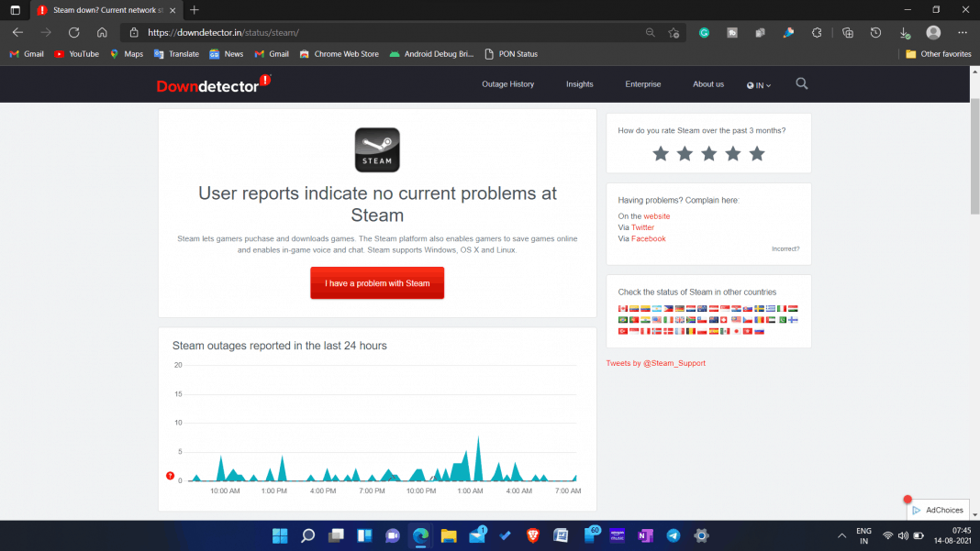Click the Downdetector logo
This screenshot has height=551, width=980.
click(x=213, y=83)
